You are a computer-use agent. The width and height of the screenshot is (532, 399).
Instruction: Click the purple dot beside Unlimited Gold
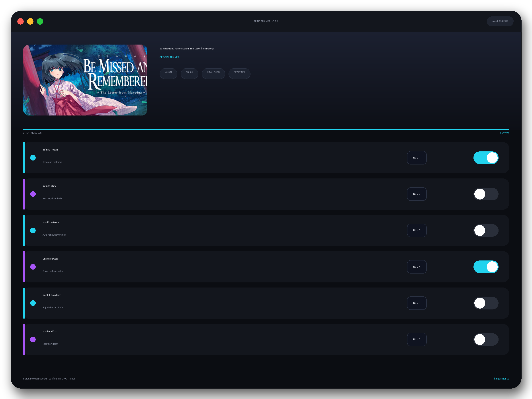point(33,267)
